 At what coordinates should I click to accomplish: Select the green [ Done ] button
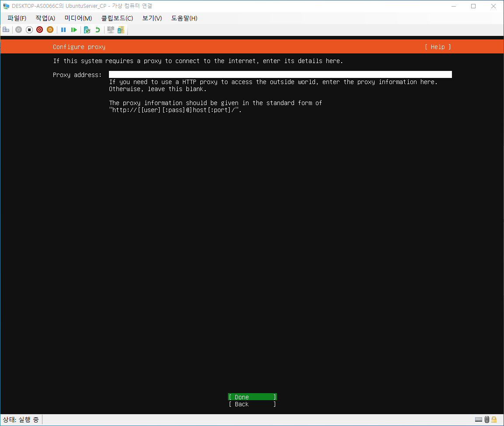coord(252,397)
